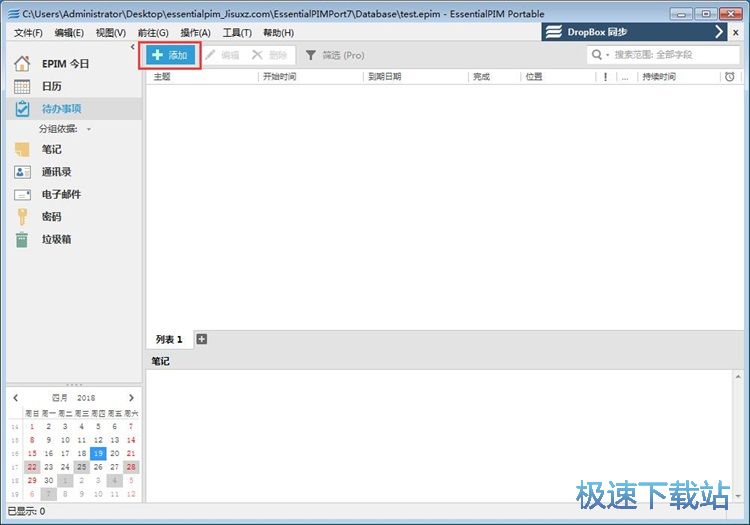Image resolution: width=750 pixels, height=525 pixels.
Task: Collapse the left navigation sidebar
Action: click(133, 47)
